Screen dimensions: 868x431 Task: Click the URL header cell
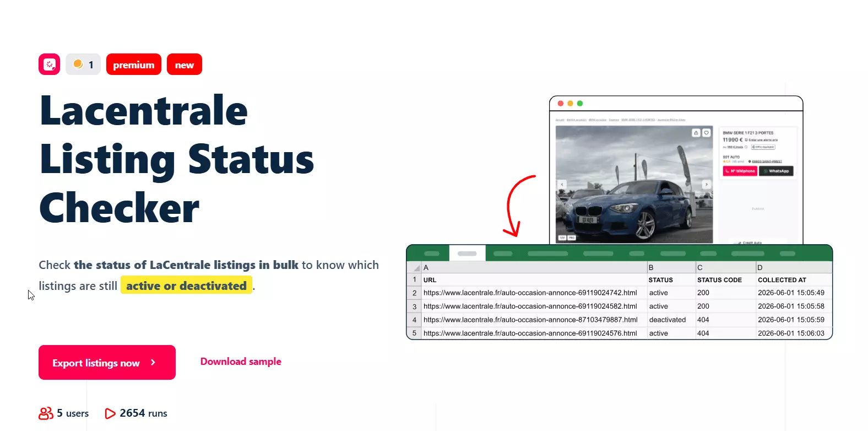coord(534,280)
